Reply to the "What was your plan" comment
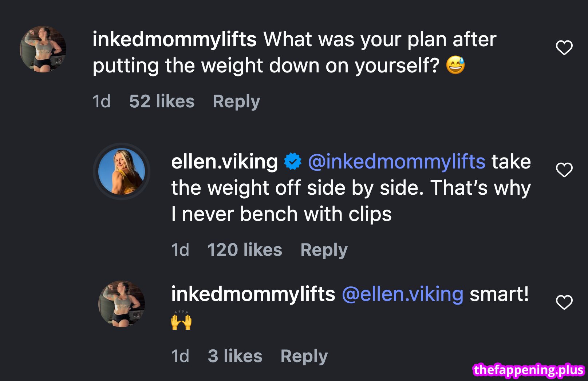The width and height of the screenshot is (588, 381). 236,102
